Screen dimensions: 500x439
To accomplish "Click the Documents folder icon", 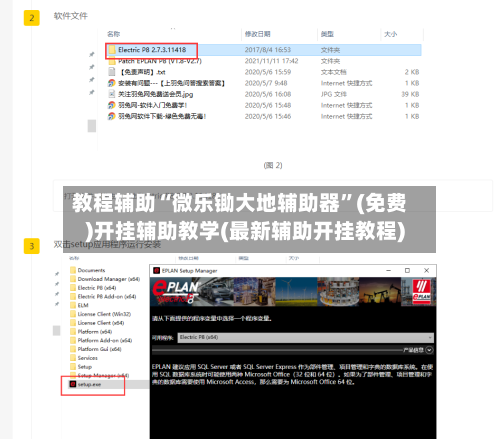I will (x=73, y=270).
